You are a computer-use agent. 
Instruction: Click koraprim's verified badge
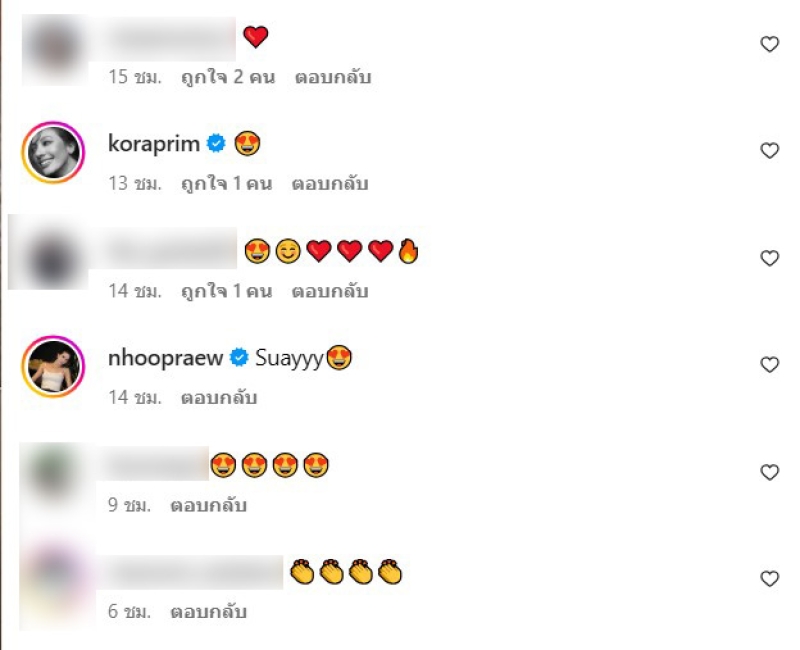point(216,143)
